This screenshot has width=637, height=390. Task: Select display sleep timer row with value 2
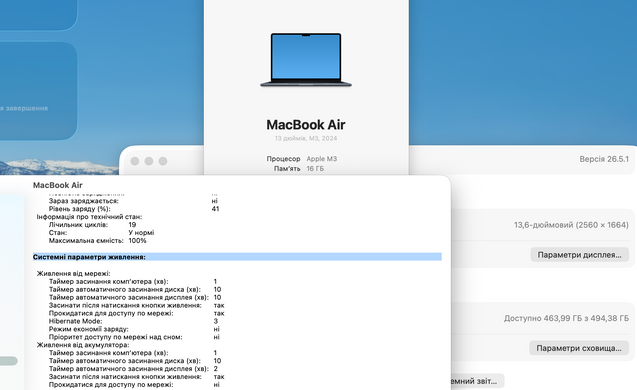pos(133,369)
